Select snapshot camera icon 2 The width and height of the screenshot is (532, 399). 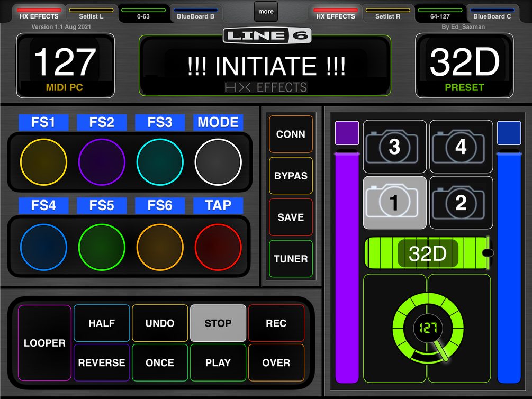pos(461,203)
